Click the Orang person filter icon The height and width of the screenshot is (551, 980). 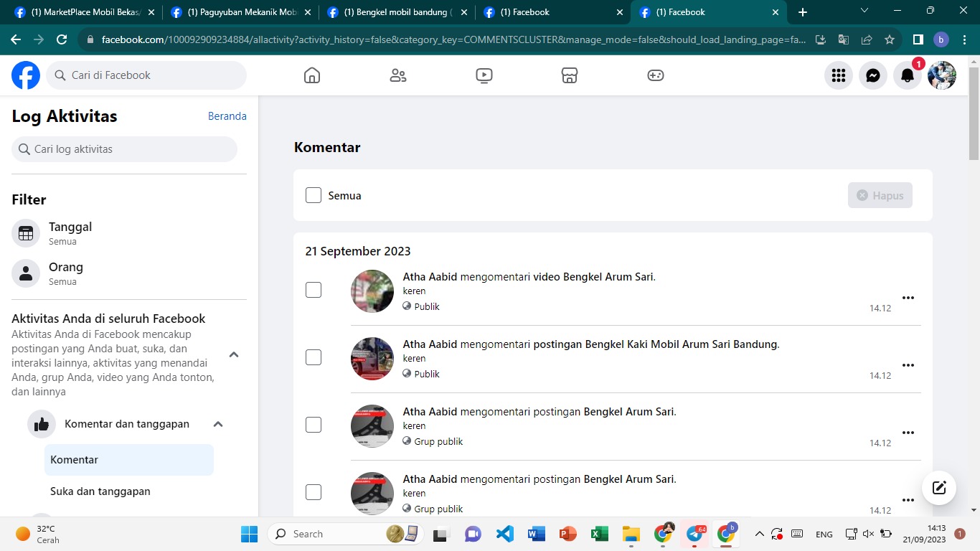click(x=26, y=273)
